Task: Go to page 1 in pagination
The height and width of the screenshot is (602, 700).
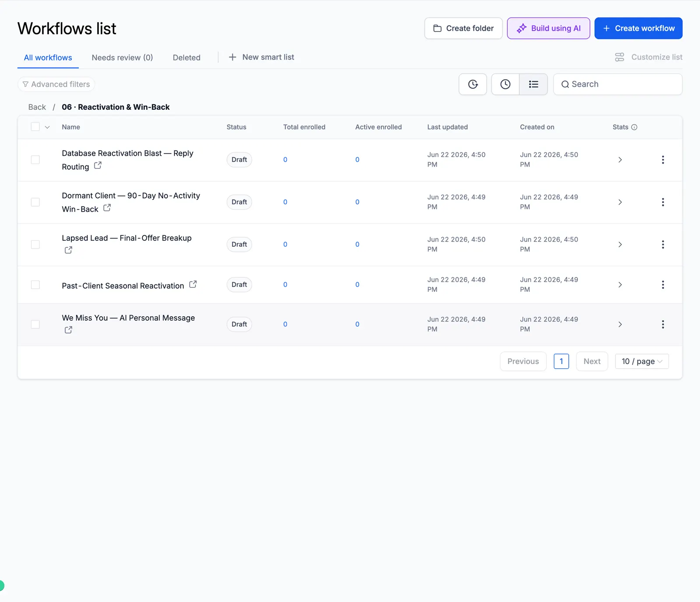Action: tap(561, 361)
